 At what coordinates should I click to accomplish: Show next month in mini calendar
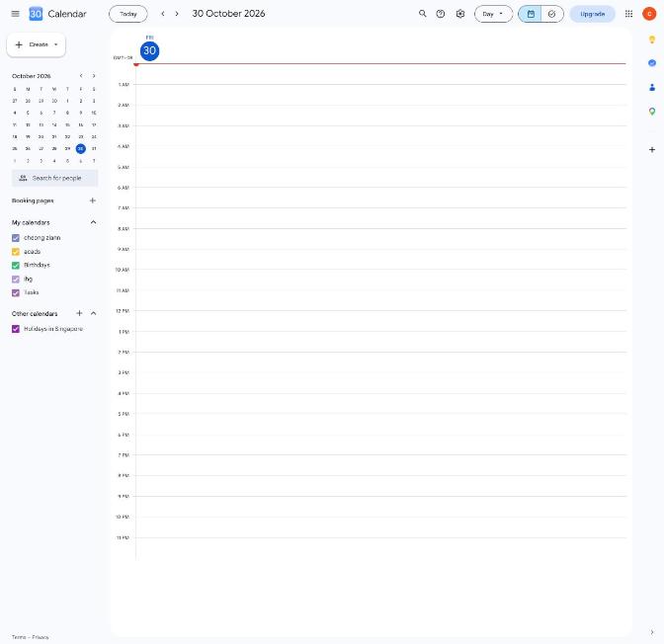click(x=94, y=76)
